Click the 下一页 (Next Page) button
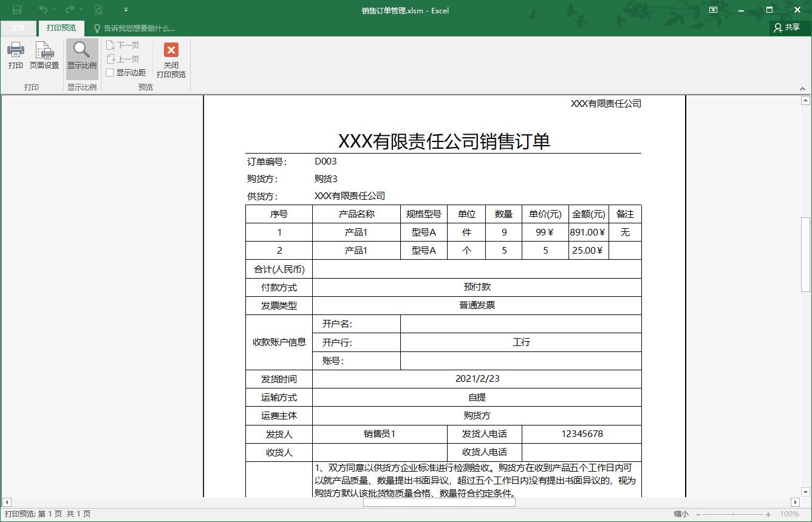Viewport: 812px width, 522px height. tap(123, 44)
